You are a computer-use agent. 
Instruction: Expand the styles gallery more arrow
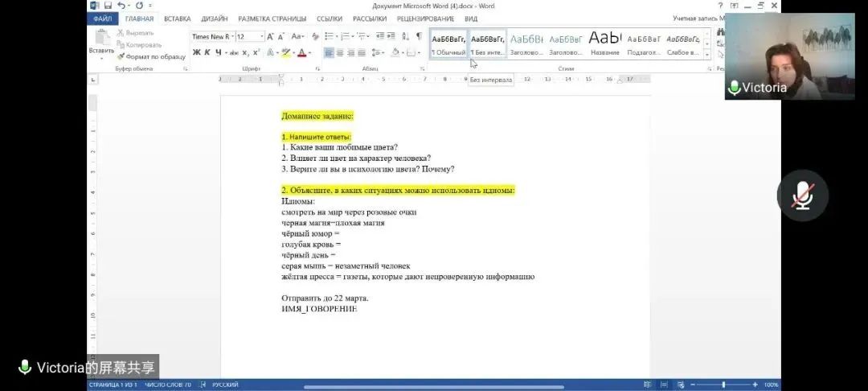[x=707, y=55]
